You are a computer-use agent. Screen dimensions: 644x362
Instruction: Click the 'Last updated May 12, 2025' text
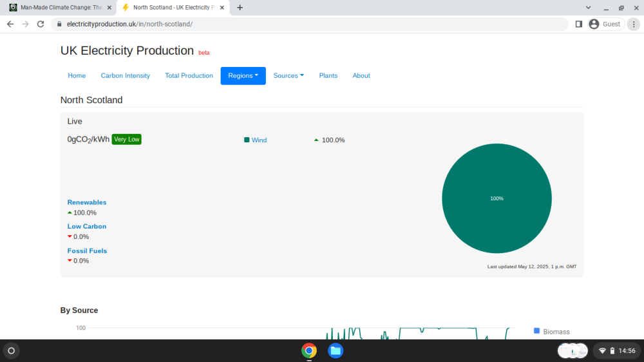coord(532,267)
